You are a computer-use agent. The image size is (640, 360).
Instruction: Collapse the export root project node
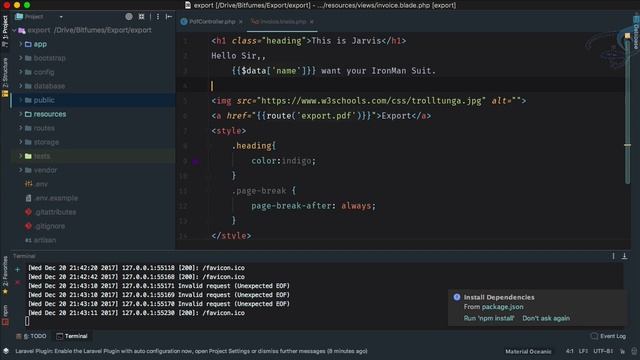tap(15, 30)
